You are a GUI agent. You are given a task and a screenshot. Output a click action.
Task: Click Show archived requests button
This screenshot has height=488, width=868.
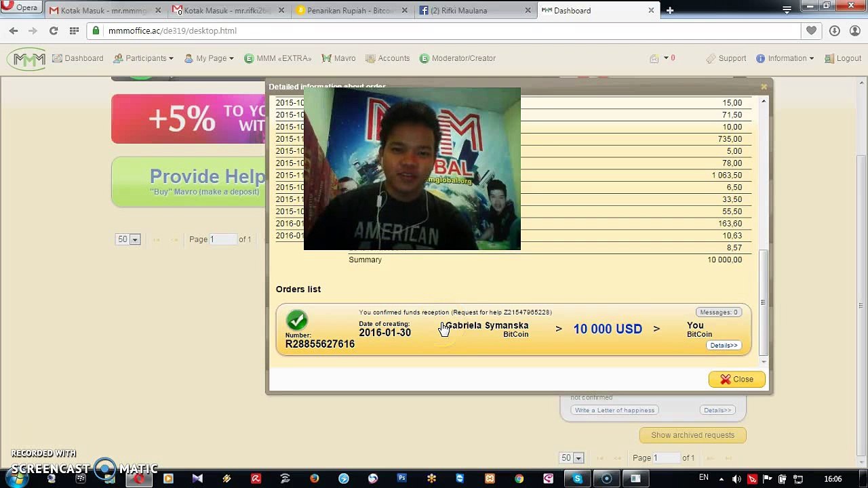[x=692, y=435]
